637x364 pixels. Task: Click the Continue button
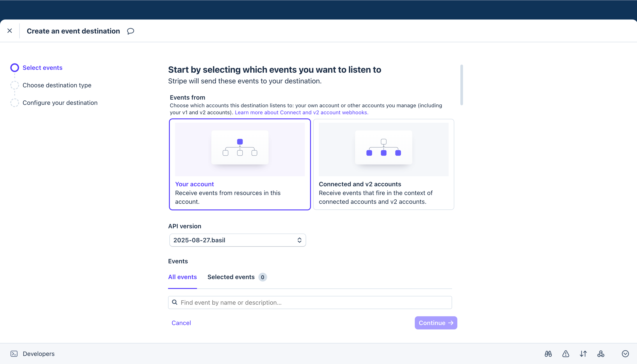(436, 323)
